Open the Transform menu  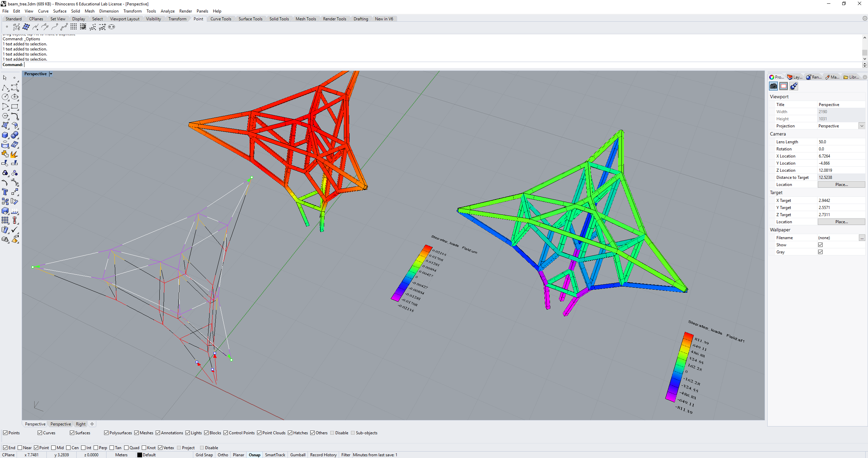point(133,11)
